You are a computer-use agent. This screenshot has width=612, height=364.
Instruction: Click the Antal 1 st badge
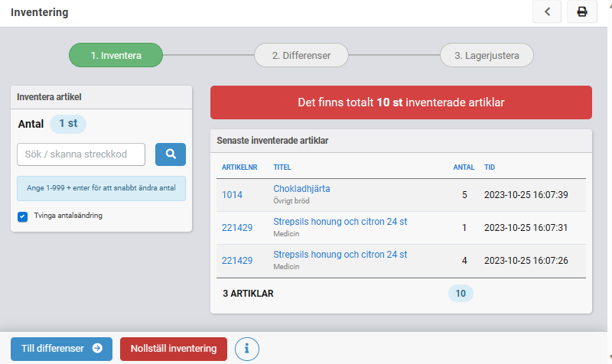click(68, 123)
